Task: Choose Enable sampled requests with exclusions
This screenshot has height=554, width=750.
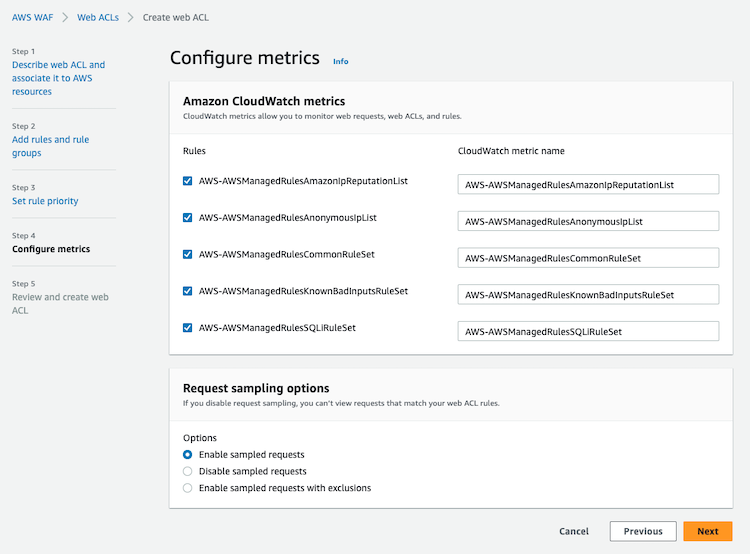Action: [188, 488]
